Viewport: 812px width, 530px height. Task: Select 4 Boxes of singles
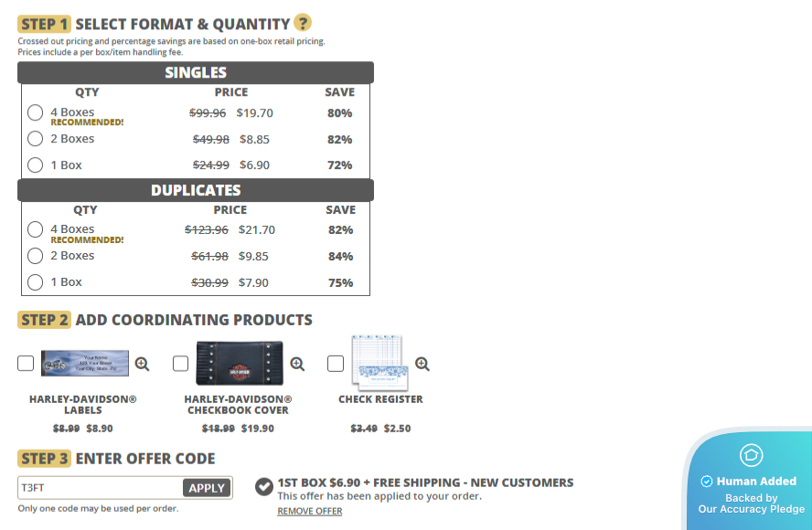point(35,112)
